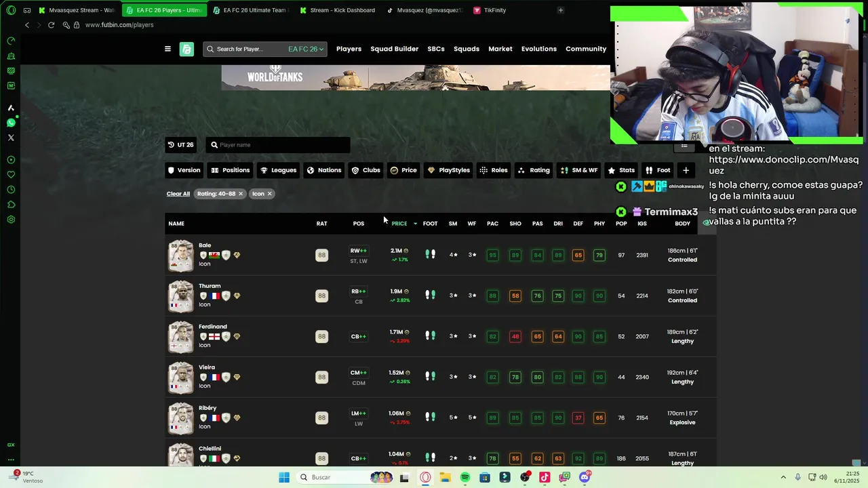Change the EA FC 26 game version selector
Image resolution: width=868 pixels, height=488 pixels.
point(306,49)
